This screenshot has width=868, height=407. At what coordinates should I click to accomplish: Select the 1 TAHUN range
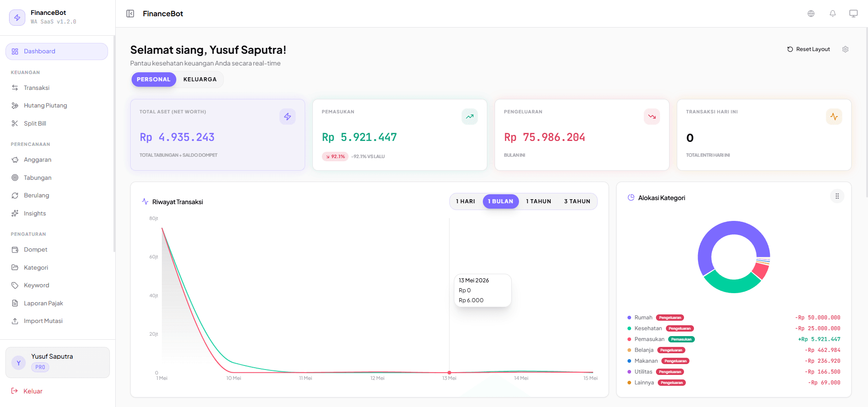(x=538, y=201)
